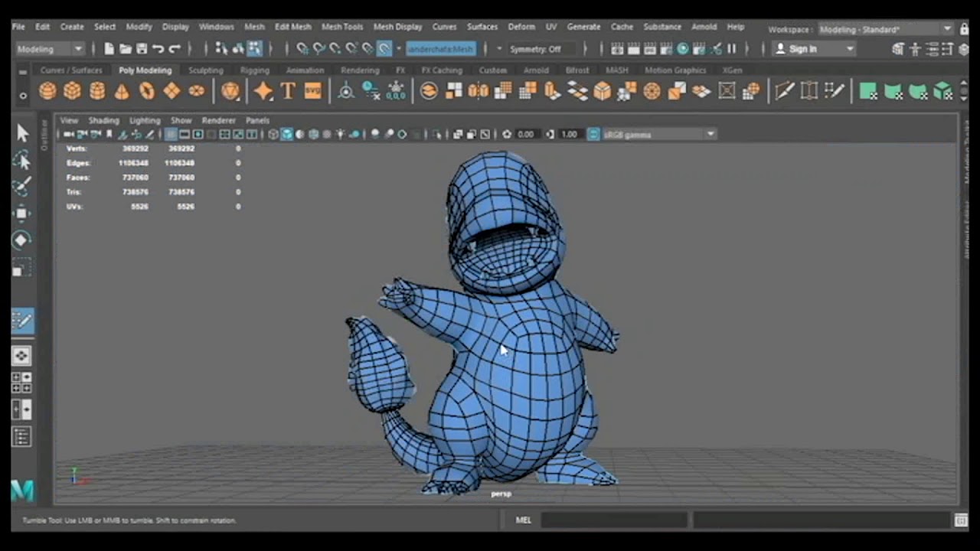Create a polygon cone from the shelf

(x=122, y=91)
